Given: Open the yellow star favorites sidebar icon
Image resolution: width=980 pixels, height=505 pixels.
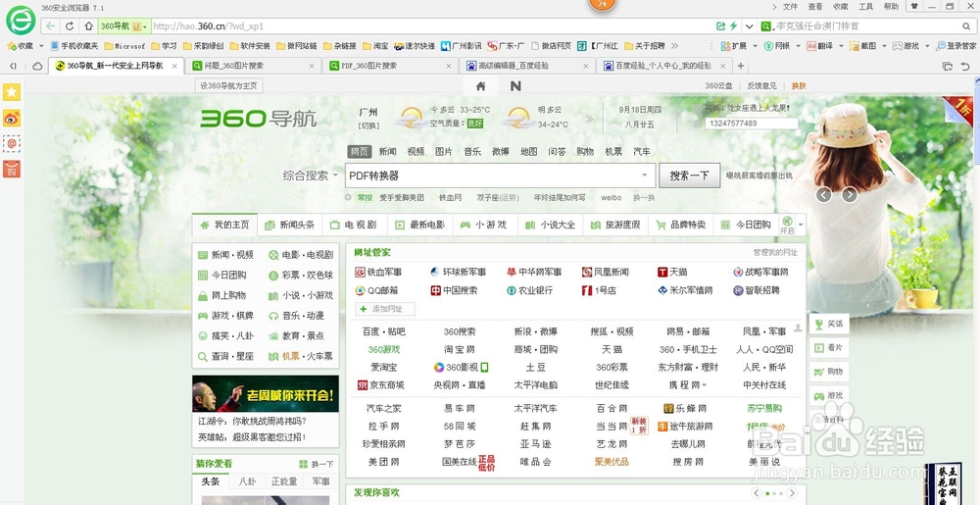Looking at the screenshot, I should click(12, 92).
